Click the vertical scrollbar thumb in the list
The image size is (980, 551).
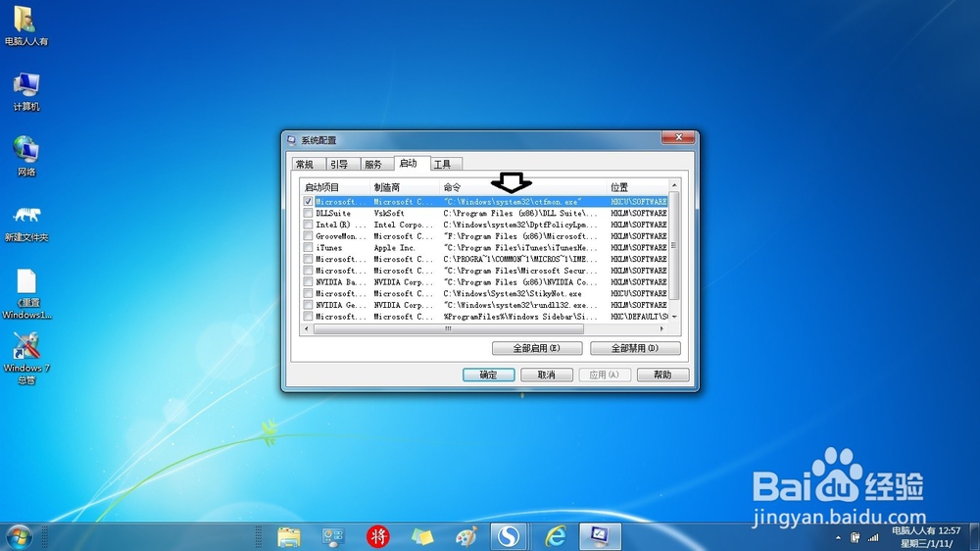pos(674,246)
